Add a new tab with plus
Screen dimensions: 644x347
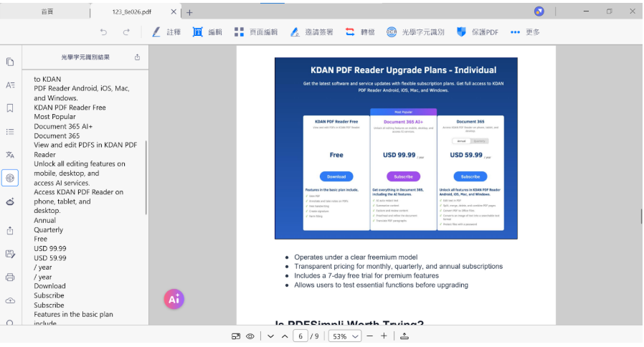(x=189, y=13)
